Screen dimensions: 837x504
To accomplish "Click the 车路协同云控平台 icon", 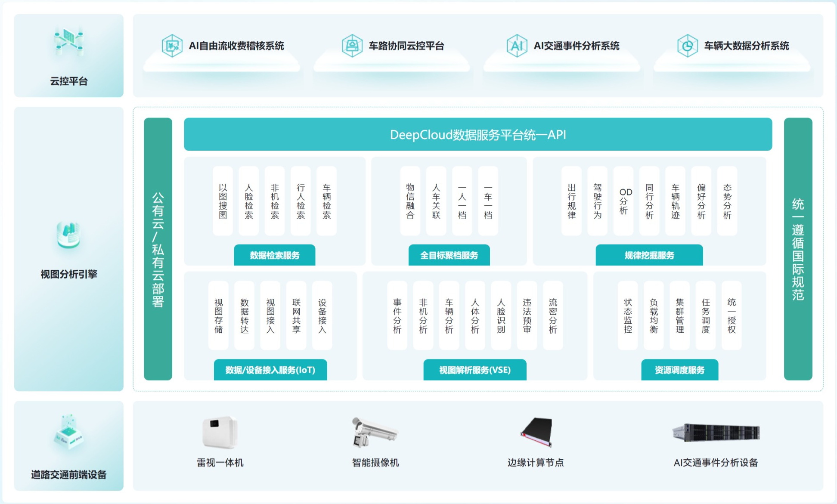I will point(352,46).
